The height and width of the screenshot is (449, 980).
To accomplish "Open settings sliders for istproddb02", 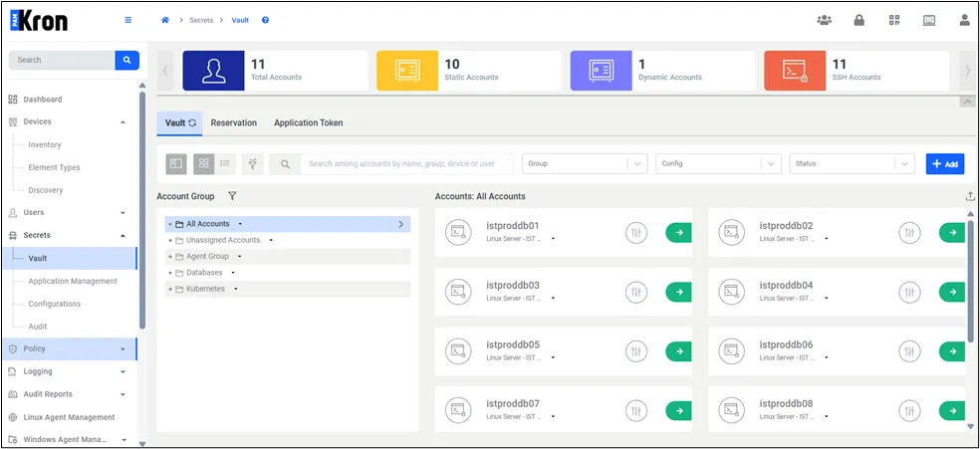I will pos(909,232).
